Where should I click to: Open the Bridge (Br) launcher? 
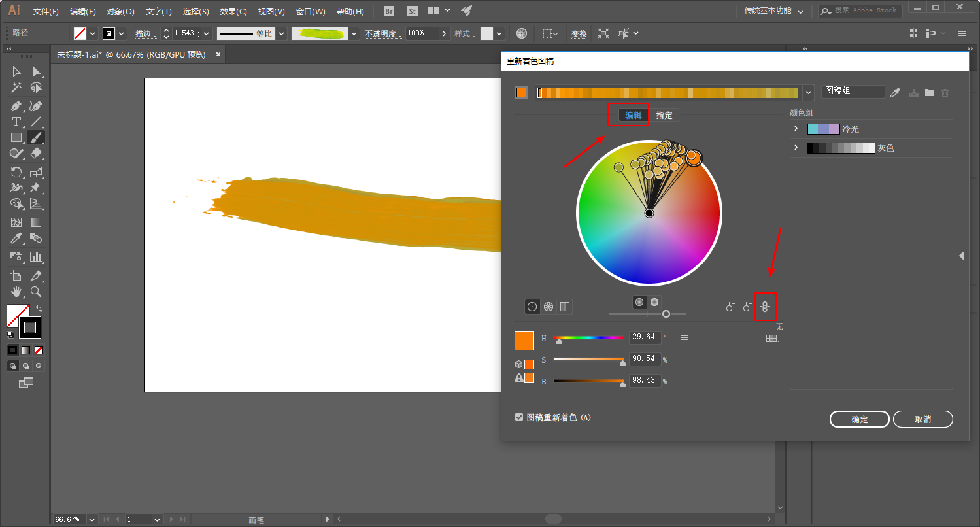(x=389, y=11)
